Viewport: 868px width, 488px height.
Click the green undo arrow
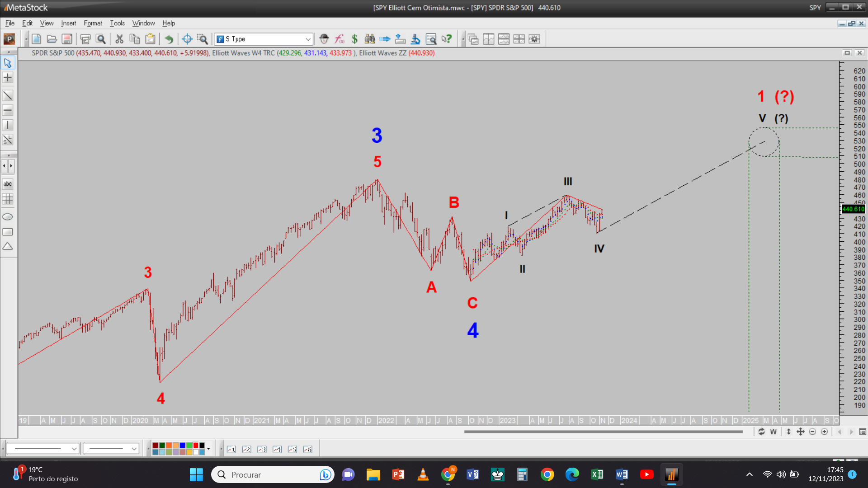click(169, 39)
